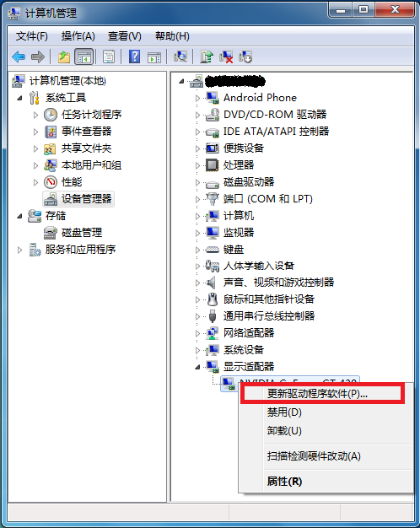Click the blue Back arrow toolbar icon

[x=19, y=57]
